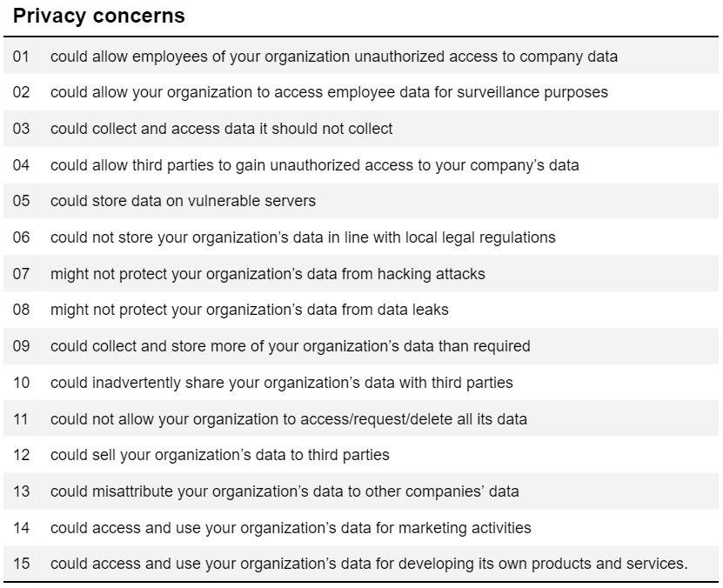Click the number 12 cell
The height and width of the screenshot is (588, 723).
21,455
